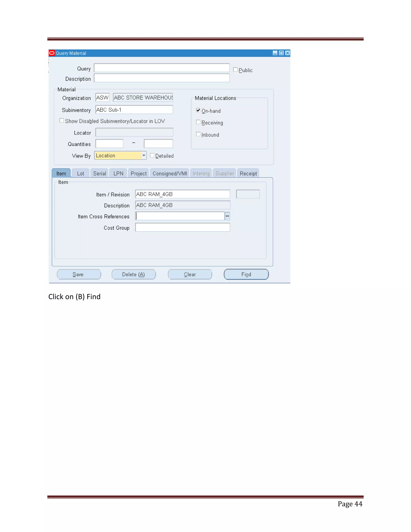Enable the Inbound checkbox

tap(198, 134)
